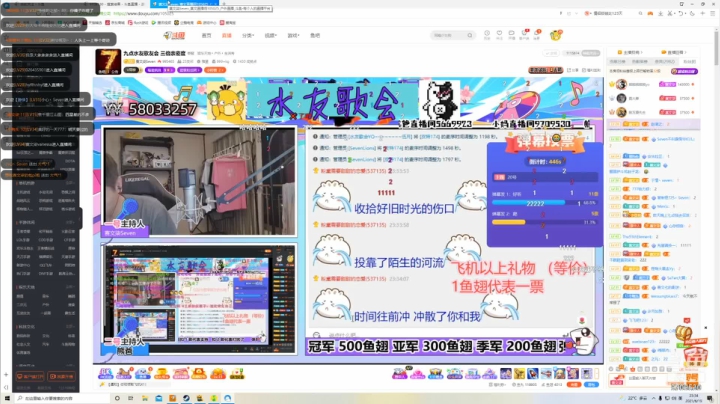Viewport: 720px width, 404px height.
Task: Open watch history clock icon
Action: pos(487,35)
